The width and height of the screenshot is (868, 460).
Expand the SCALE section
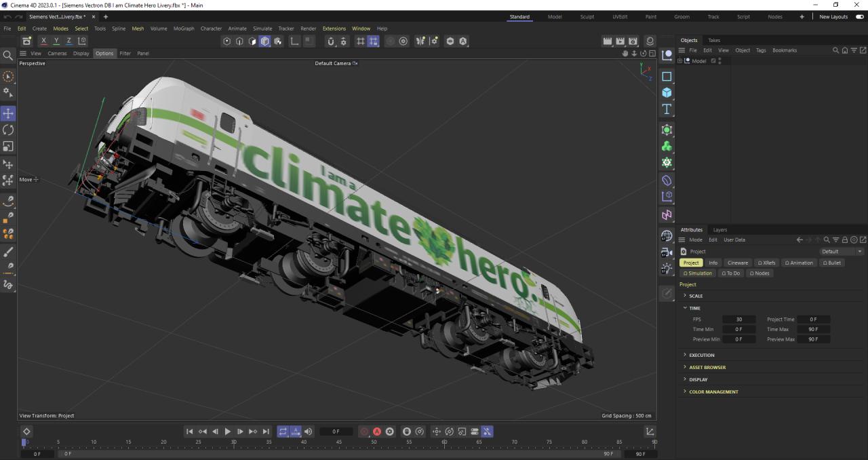tap(696, 296)
